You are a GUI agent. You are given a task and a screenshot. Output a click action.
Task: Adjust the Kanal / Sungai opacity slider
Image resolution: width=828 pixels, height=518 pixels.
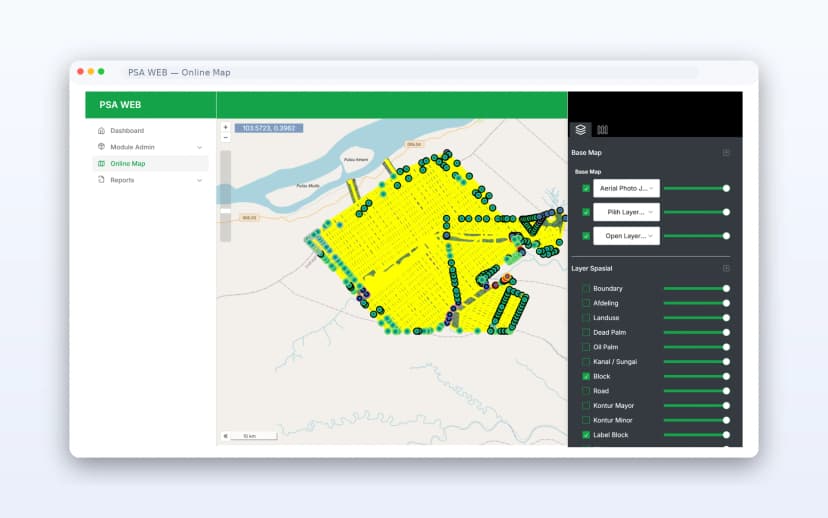[x=697, y=362]
